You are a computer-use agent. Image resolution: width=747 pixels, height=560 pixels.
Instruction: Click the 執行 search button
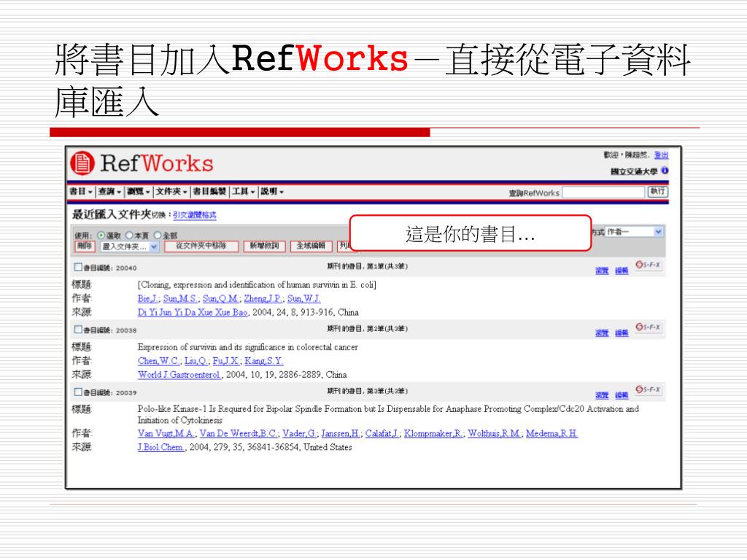click(x=658, y=192)
